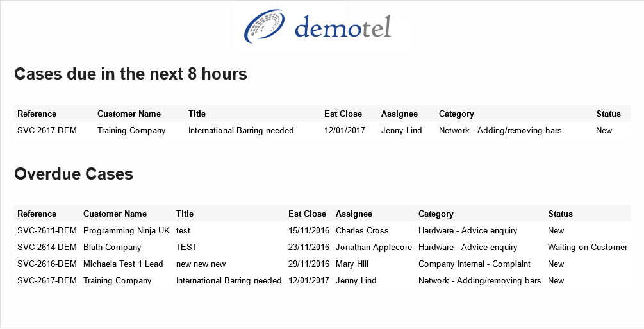
Task: Click Est Close header in the due-in-8-hours table
Action: pyautogui.click(x=343, y=114)
